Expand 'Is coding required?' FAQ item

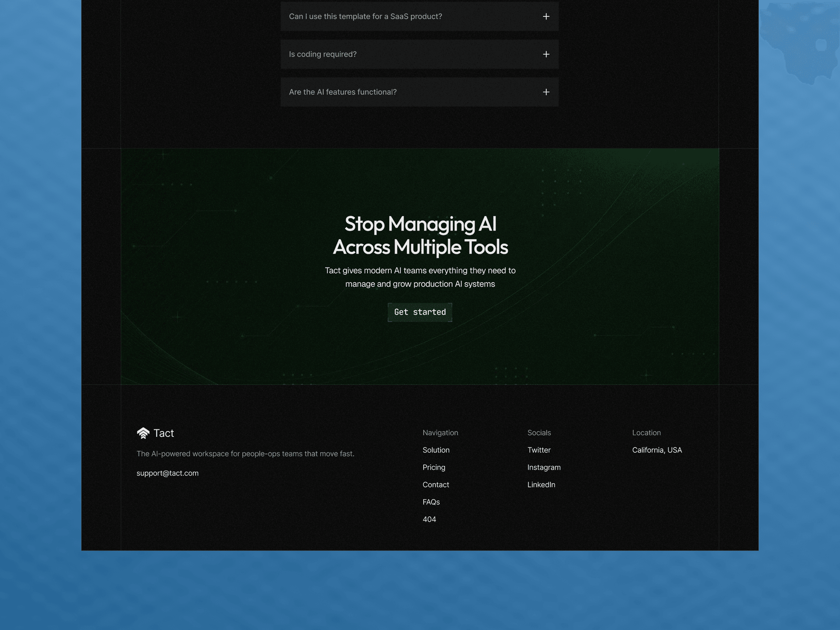(x=420, y=54)
